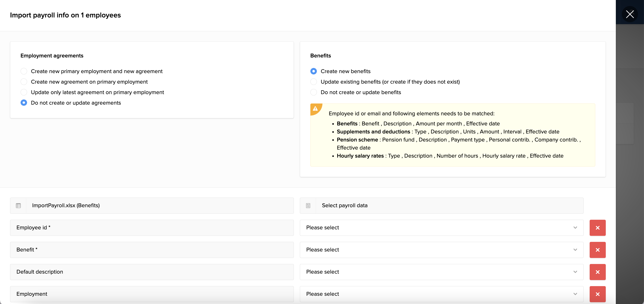This screenshot has width=644, height=304.
Task: Delete the Default description mapping row
Action: pos(597,272)
